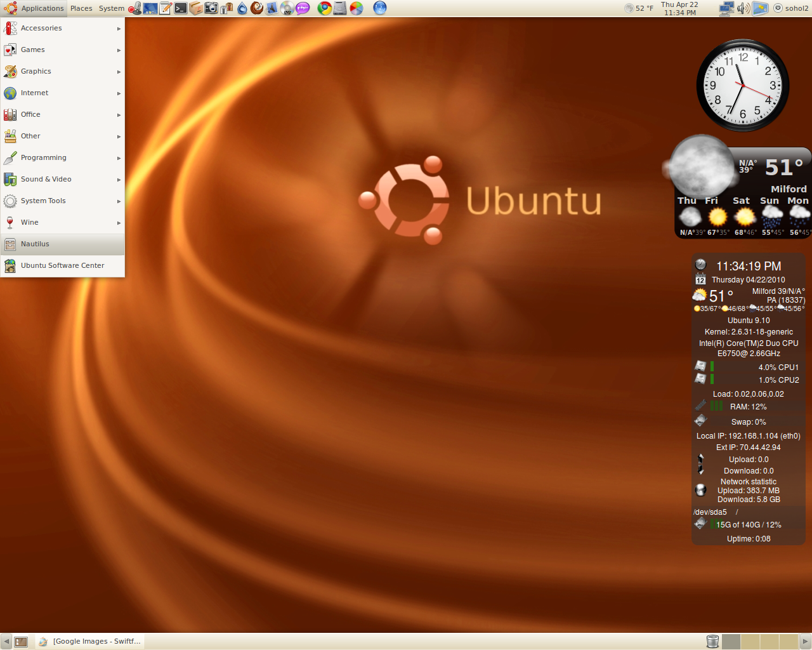Click the Uptime: 0:08 entry
This screenshot has width=812, height=650.
pos(749,539)
